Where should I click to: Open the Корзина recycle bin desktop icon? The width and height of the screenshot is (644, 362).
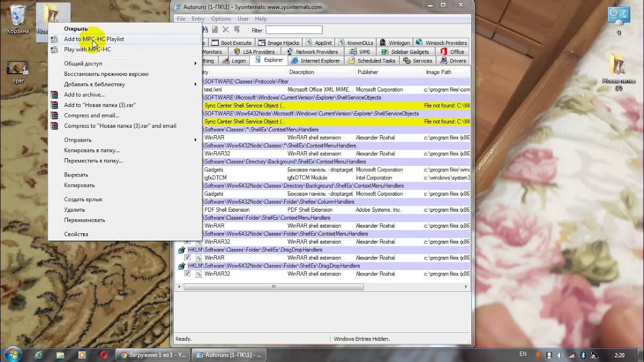18,19
